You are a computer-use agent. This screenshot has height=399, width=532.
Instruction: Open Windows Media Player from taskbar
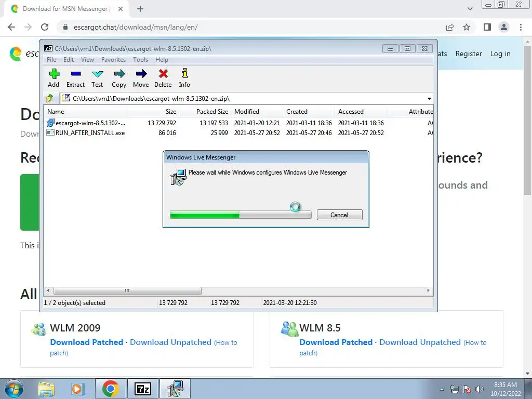tap(77, 389)
